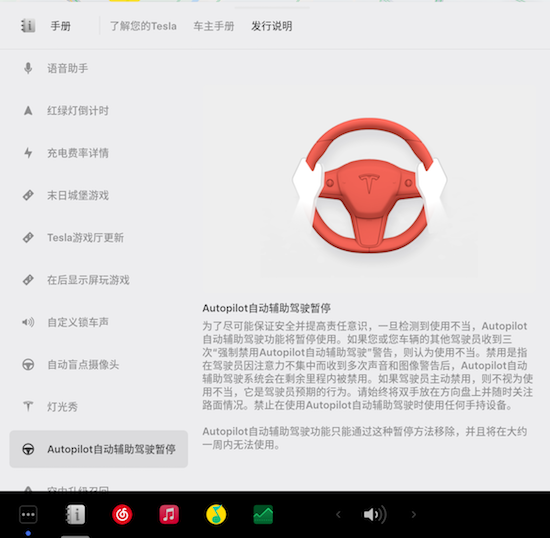Click the Tesla logo icon beside 灯光秀
550x538 pixels.
pos(28,406)
